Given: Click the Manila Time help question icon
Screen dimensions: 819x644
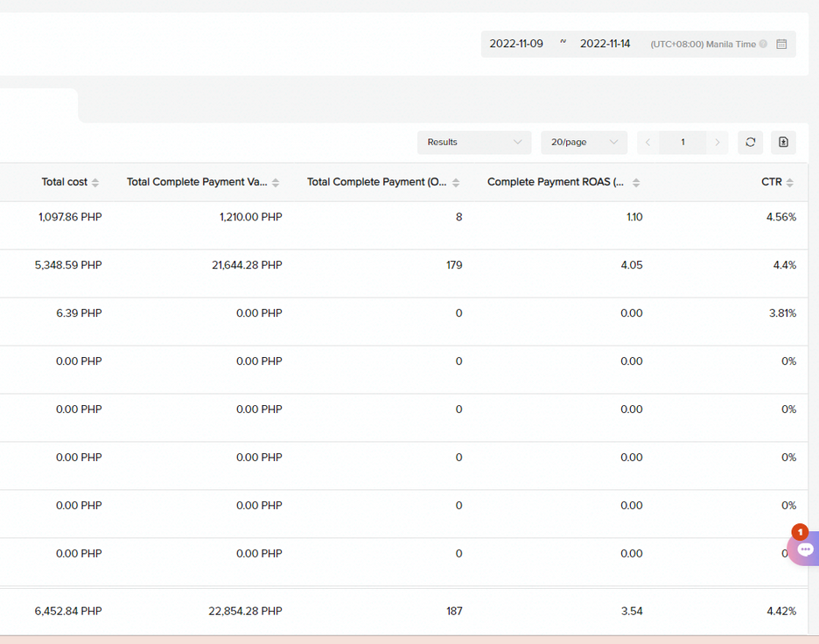Looking at the screenshot, I should click(x=763, y=44).
